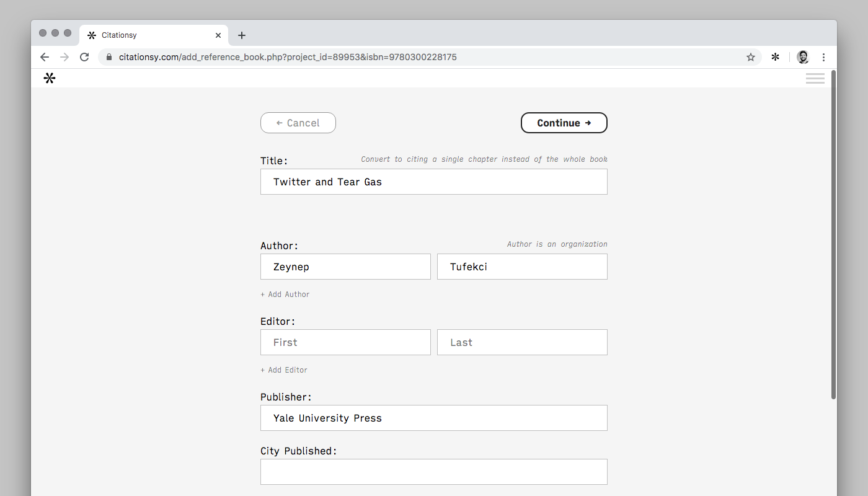Click the browser back arrow

pyautogui.click(x=45, y=57)
